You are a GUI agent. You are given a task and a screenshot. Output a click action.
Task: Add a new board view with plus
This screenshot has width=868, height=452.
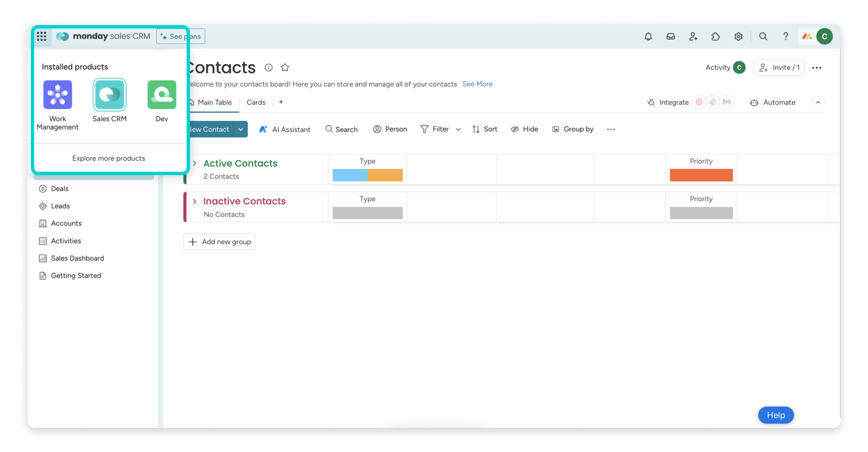coord(281,102)
